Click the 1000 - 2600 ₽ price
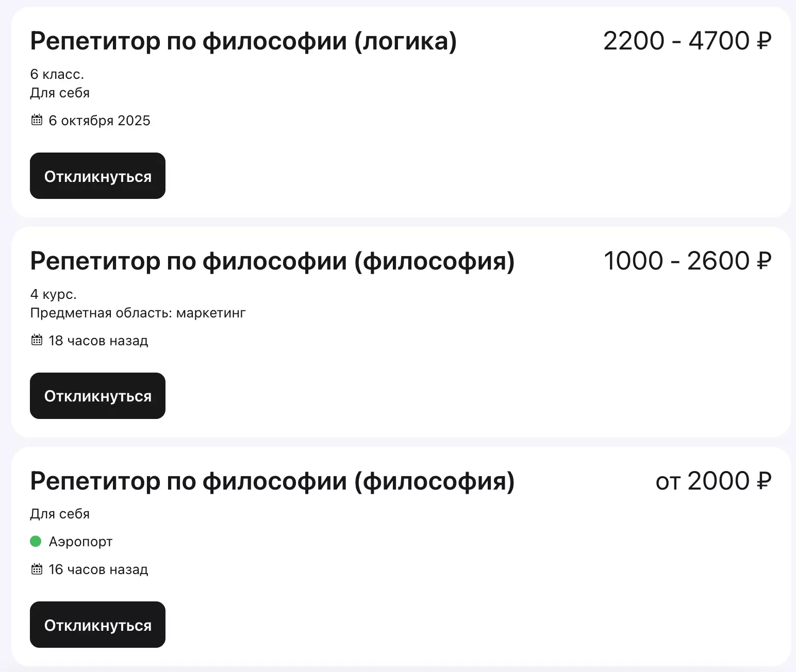 point(687,261)
